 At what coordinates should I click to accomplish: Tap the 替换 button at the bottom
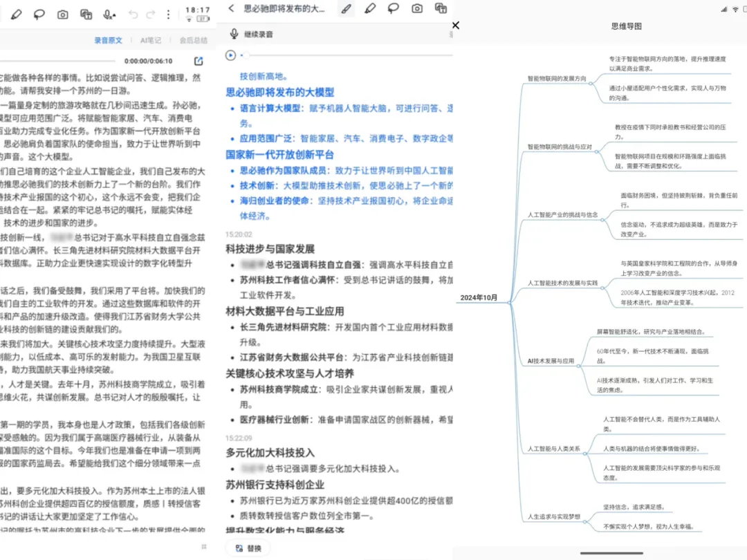pyautogui.click(x=249, y=548)
